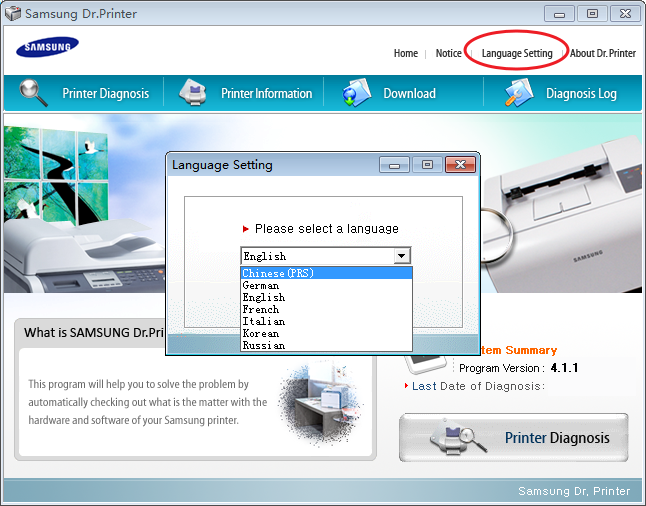Viewport: 646px width, 506px height.
Task: Open the Printer Diagnosis tab
Action: (84, 93)
